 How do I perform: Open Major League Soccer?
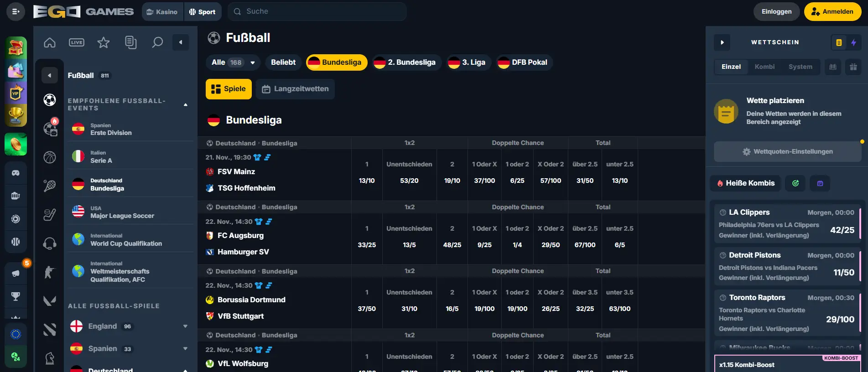coord(130,212)
